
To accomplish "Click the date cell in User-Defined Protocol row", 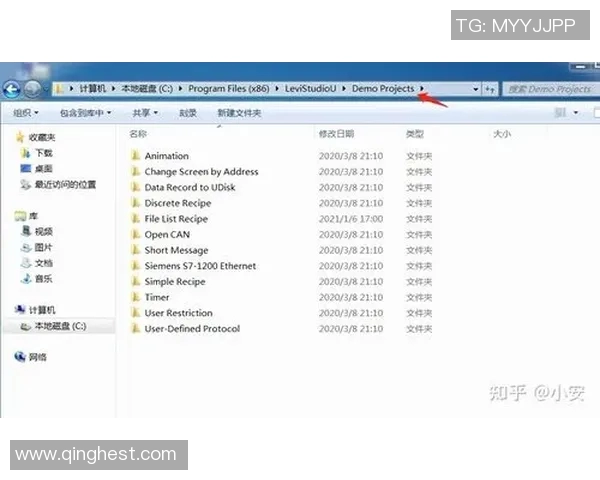I will click(351, 328).
